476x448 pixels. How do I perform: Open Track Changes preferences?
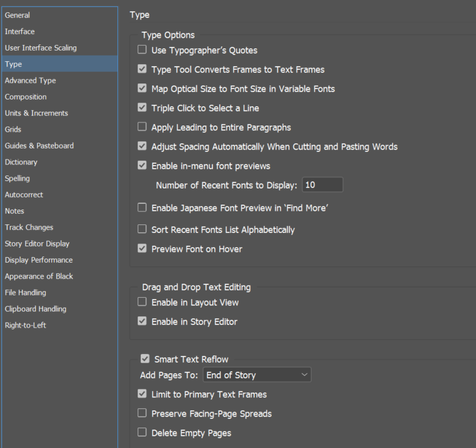pyautogui.click(x=29, y=227)
